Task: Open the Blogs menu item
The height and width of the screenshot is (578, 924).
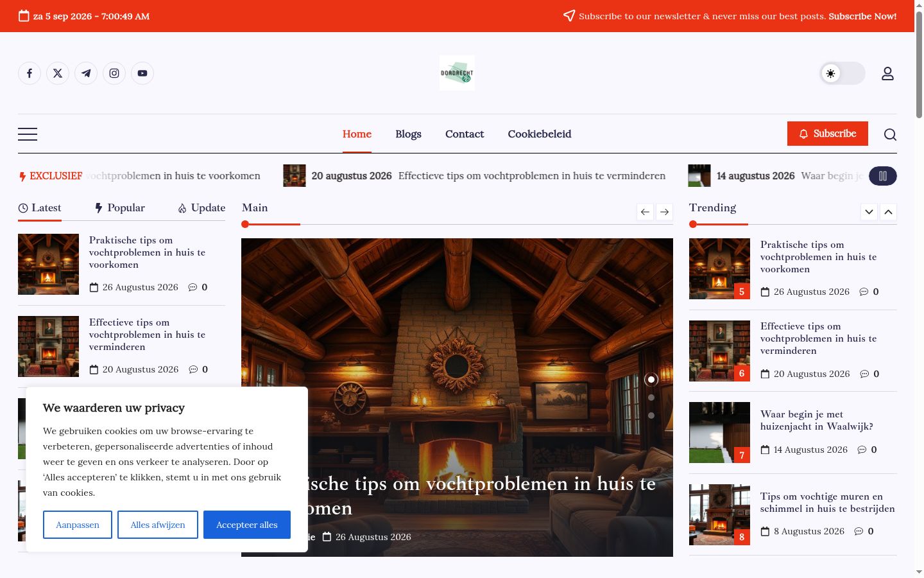Action: click(408, 134)
